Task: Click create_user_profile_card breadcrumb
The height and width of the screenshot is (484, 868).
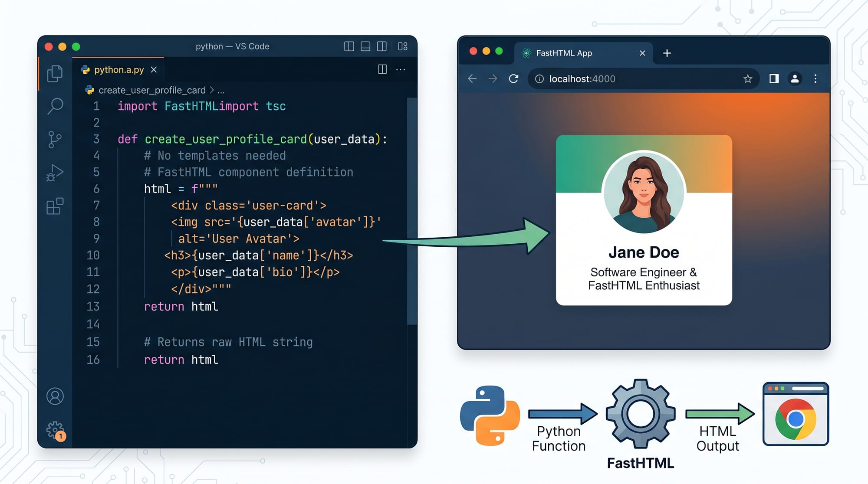Action: (152, 90)
